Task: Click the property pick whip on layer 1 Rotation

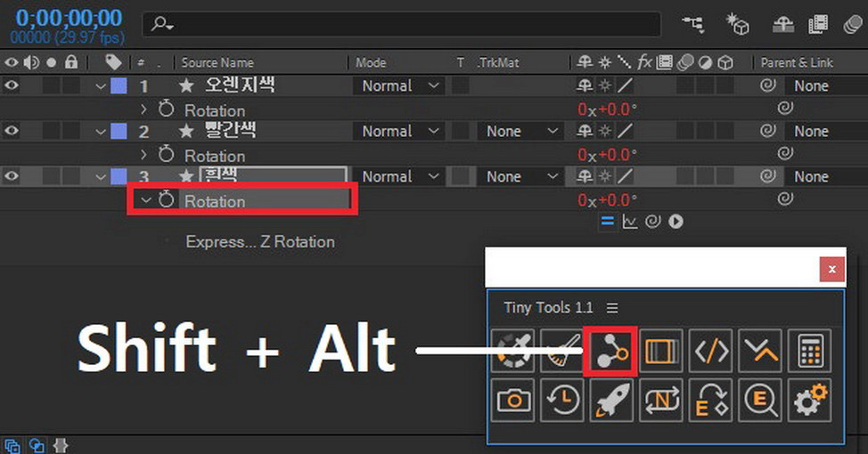Action: pos(785,109)
